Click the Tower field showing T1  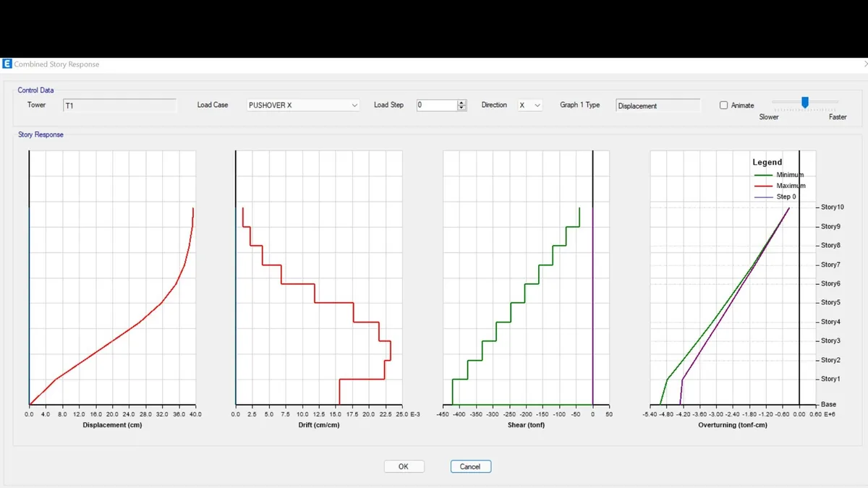click(120, 106)
